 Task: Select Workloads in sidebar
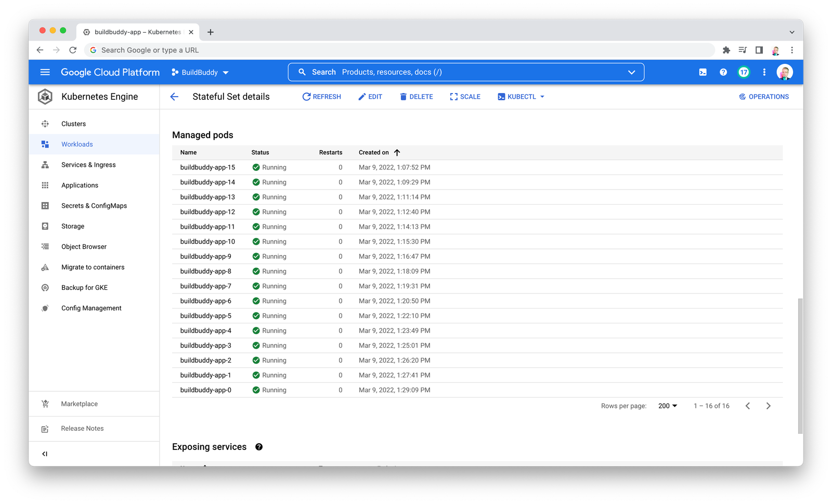[94, 144]
